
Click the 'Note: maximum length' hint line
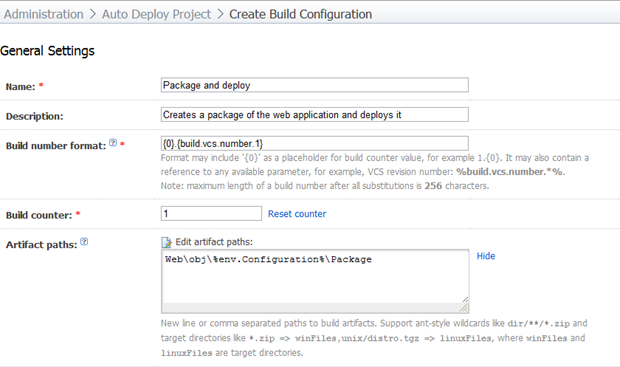325,186
